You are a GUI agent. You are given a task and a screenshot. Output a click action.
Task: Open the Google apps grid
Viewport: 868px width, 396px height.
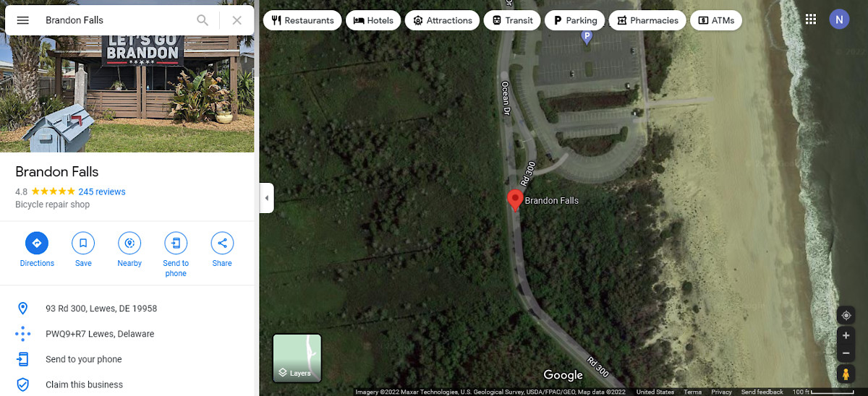pyautogui.click(x=811, y=20)
